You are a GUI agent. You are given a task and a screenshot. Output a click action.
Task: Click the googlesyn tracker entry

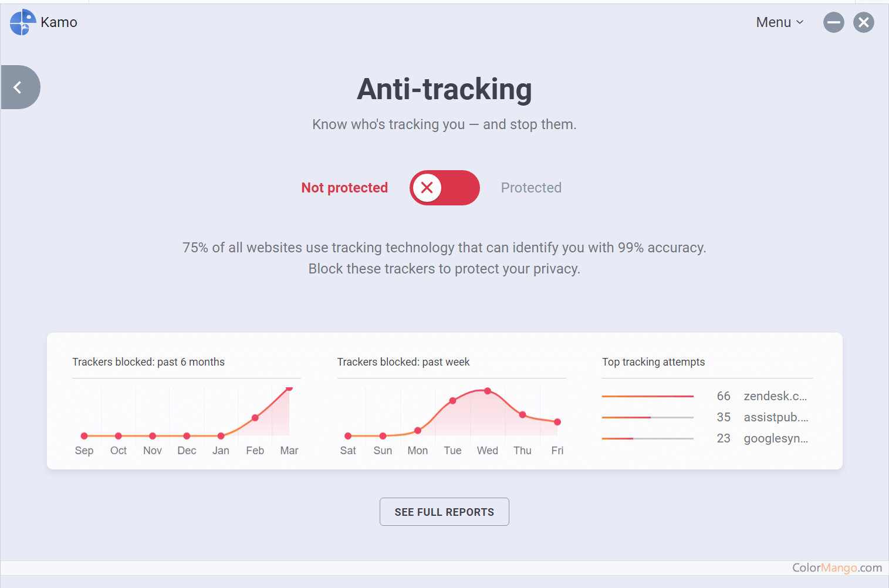coord(776,438)
